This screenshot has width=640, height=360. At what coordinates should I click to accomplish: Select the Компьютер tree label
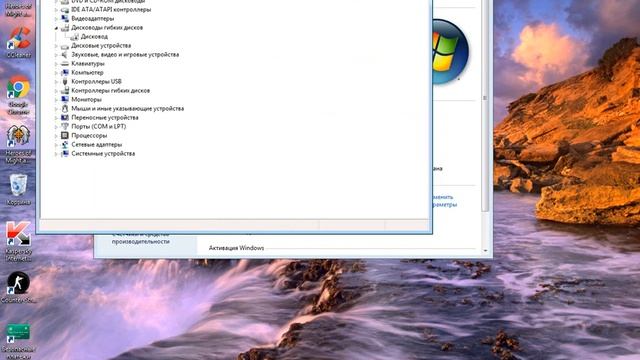[x=87, y=73]
